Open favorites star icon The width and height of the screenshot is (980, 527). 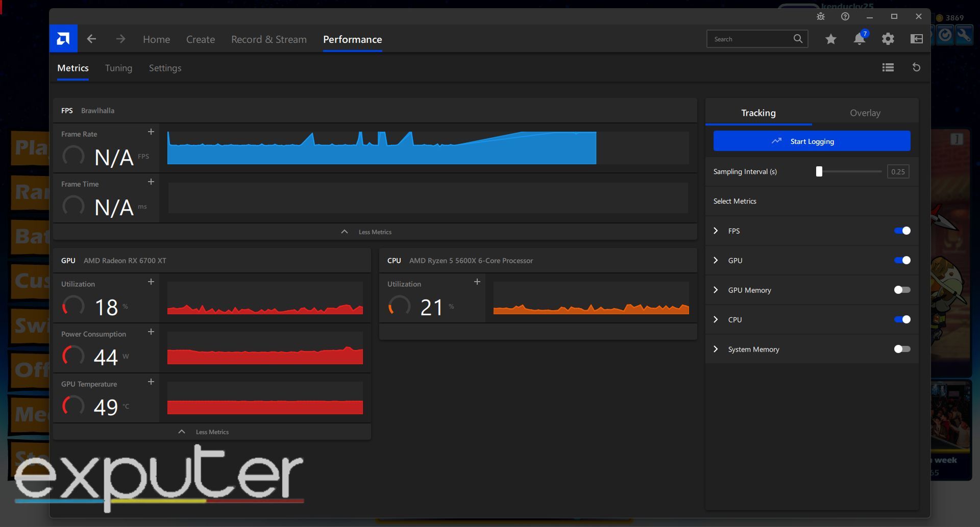(831, 39)
